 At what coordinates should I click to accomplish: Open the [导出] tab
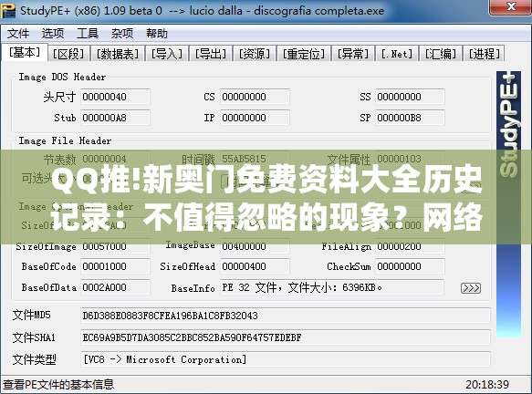[x=211, y=54]
